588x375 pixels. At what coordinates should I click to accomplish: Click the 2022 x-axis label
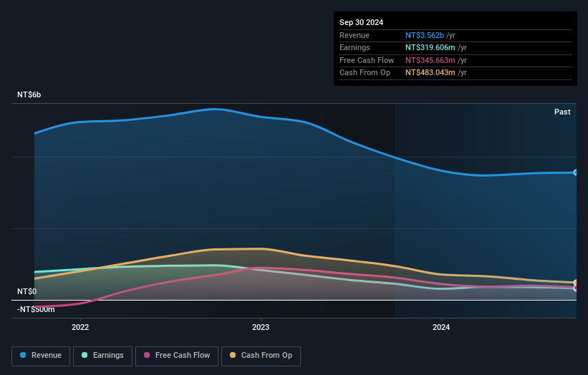coord(80,328)
